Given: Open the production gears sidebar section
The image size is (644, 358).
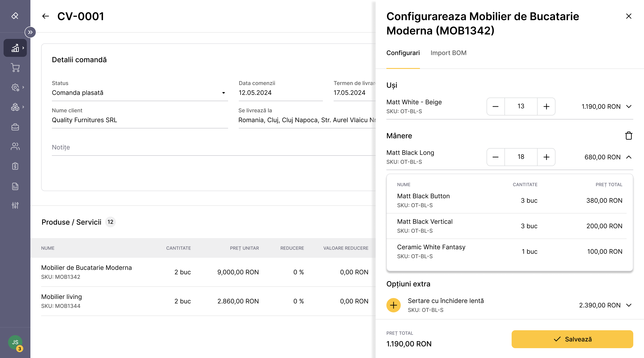Looking at the screenshot, I should pos(15,87).
